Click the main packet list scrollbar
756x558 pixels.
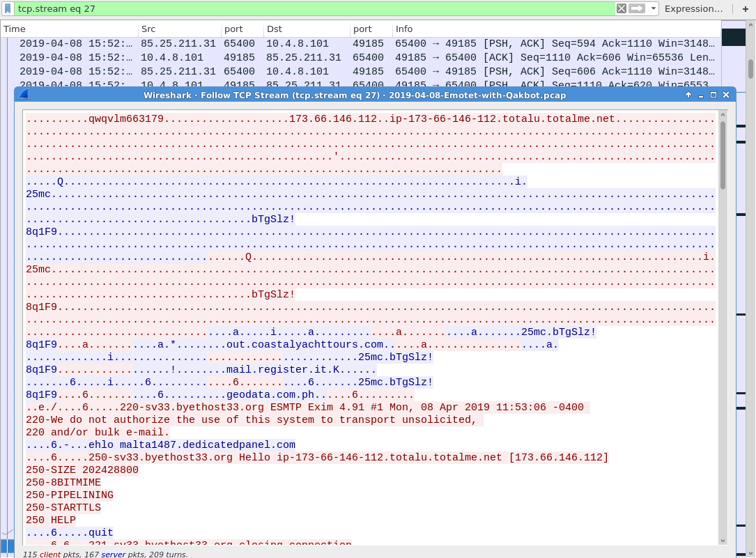(750, 68)
